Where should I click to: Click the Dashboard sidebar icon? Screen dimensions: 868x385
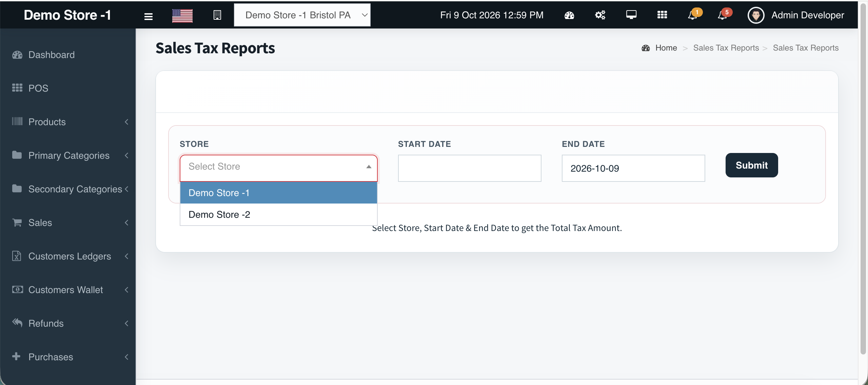[17, 55]
